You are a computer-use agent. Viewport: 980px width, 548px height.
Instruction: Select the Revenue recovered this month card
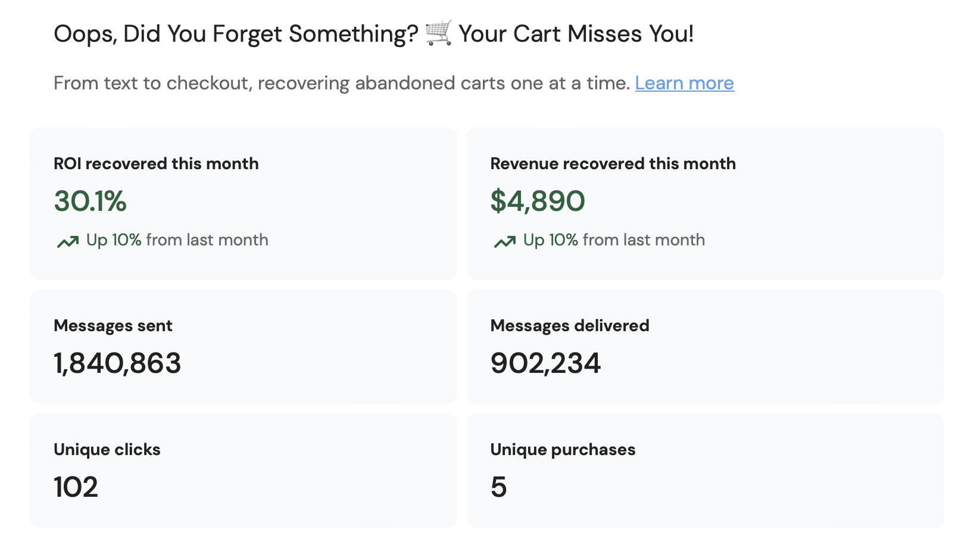[705, 204]
